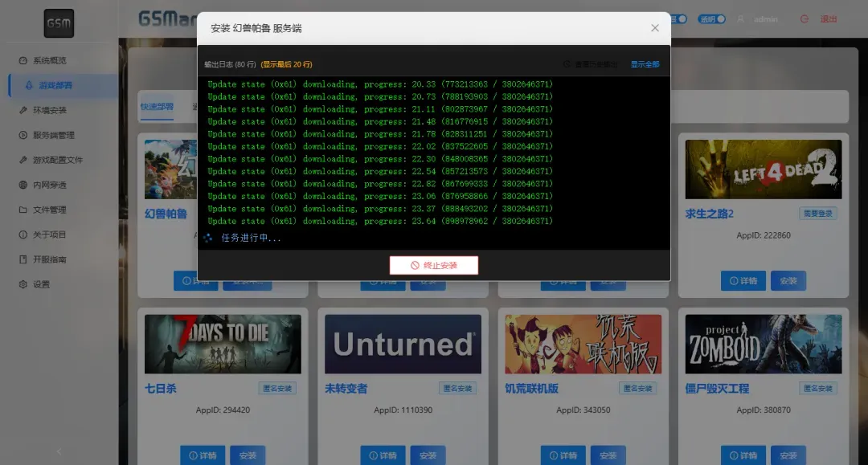868x465 pixels.
Task: Open the 游戏配置文件 menu item
Action: click(x=58, y=160)
